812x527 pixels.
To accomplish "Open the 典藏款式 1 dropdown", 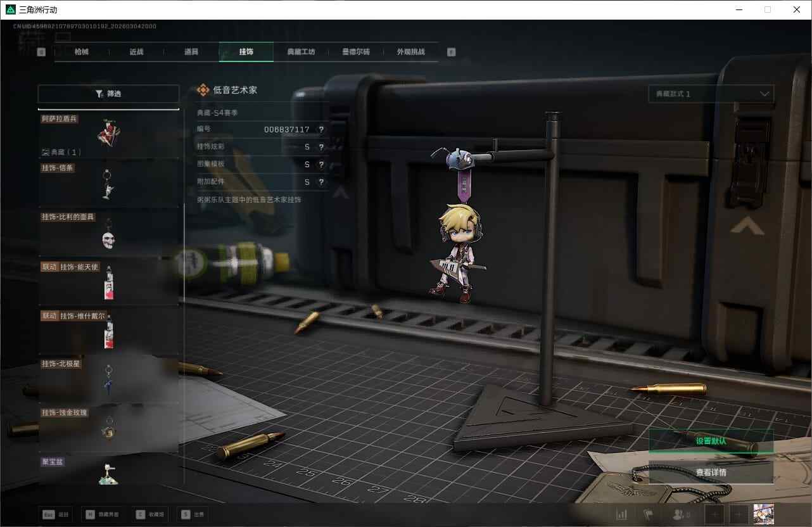I will pos(711,94).
